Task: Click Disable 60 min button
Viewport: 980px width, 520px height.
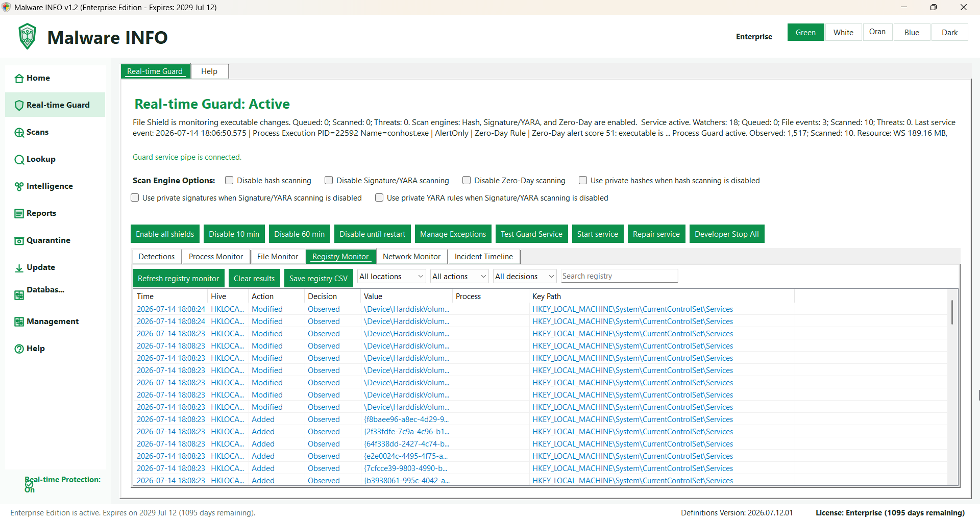Action: [300, 234]
